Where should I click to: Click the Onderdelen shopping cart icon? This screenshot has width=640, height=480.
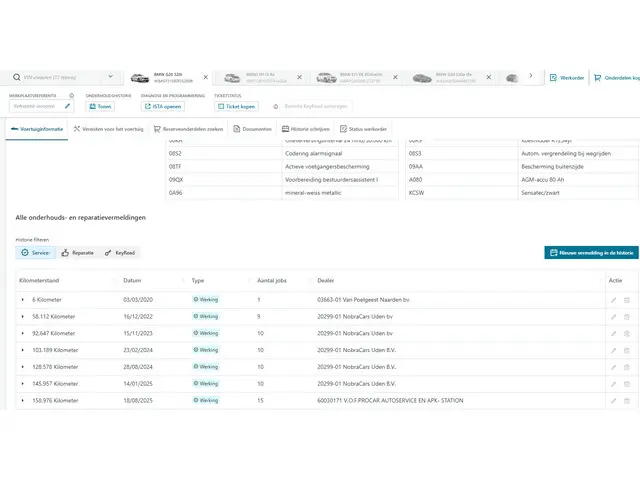tap(597, 77)
